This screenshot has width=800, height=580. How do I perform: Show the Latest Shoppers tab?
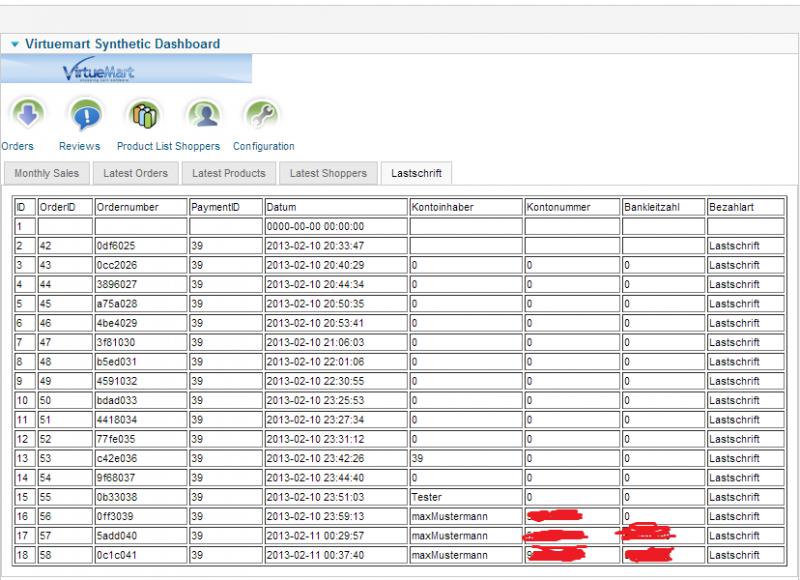(x=327, y=173)
